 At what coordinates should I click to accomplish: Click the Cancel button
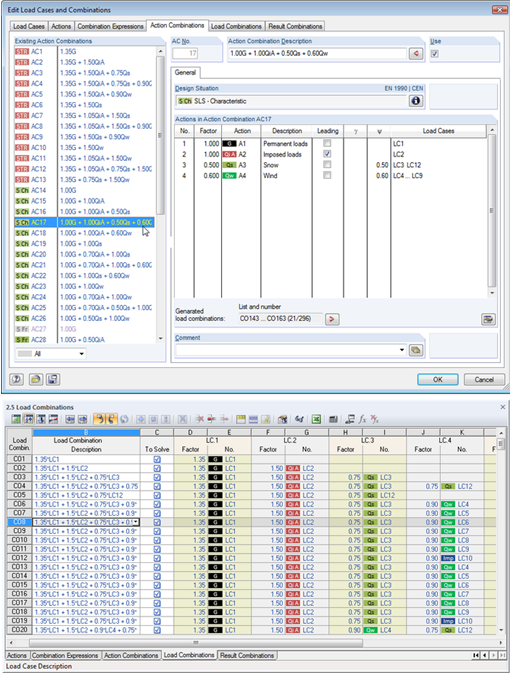tap(484, 379)
